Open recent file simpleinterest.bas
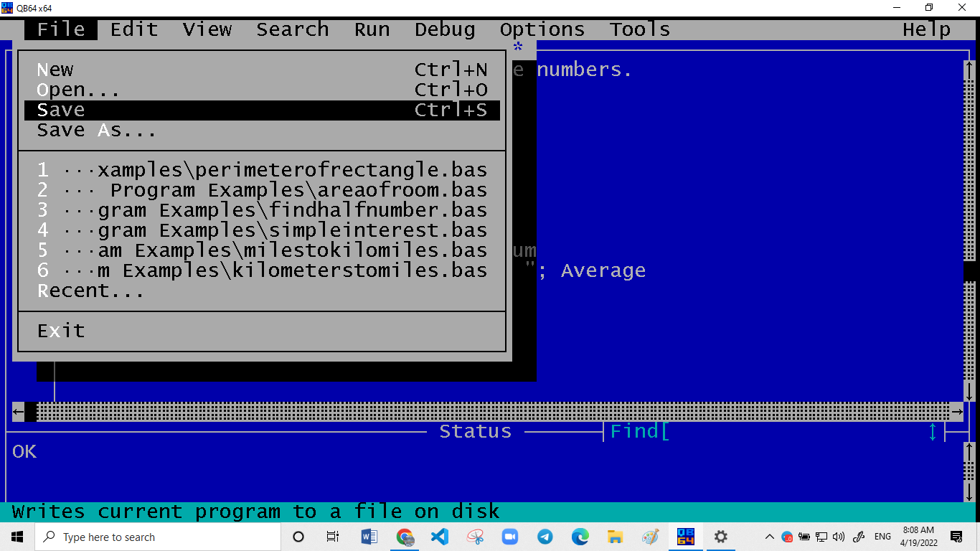This screenshot has width=980, height=551. pyautogui.click(x=262, y=230)
